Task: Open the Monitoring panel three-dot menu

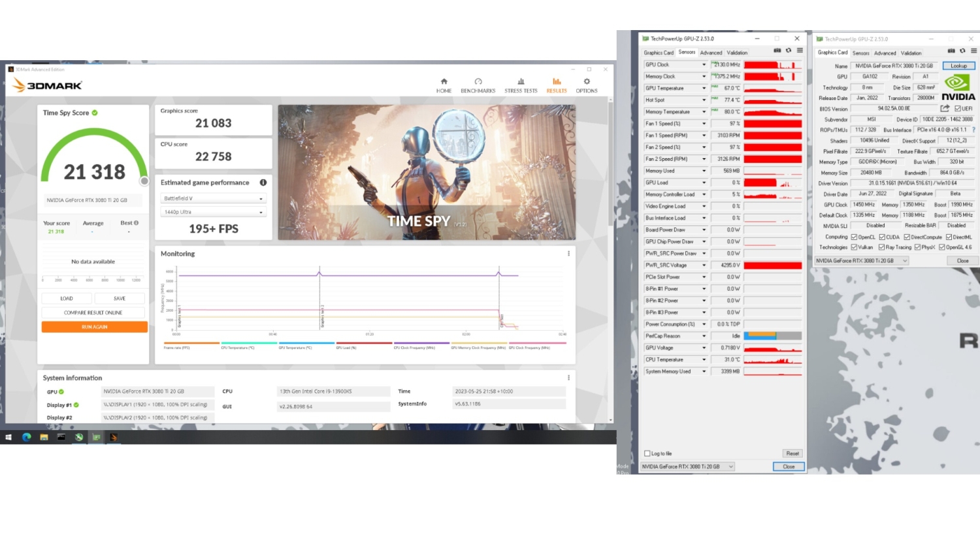Action: point(568,254)
